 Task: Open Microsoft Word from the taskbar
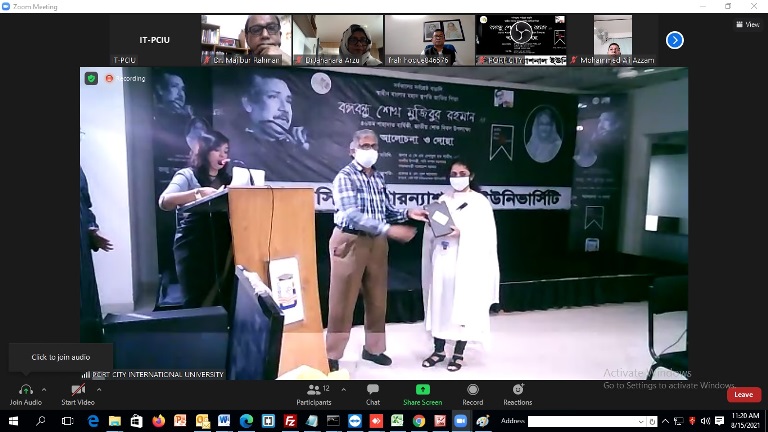click(x=224, y=421)
